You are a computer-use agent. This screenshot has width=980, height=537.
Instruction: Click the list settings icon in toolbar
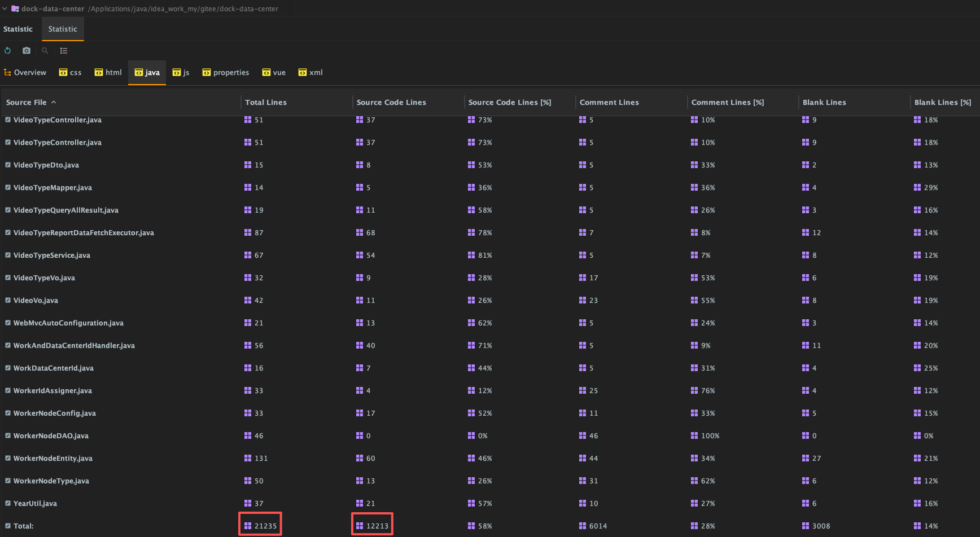(64, 51)
